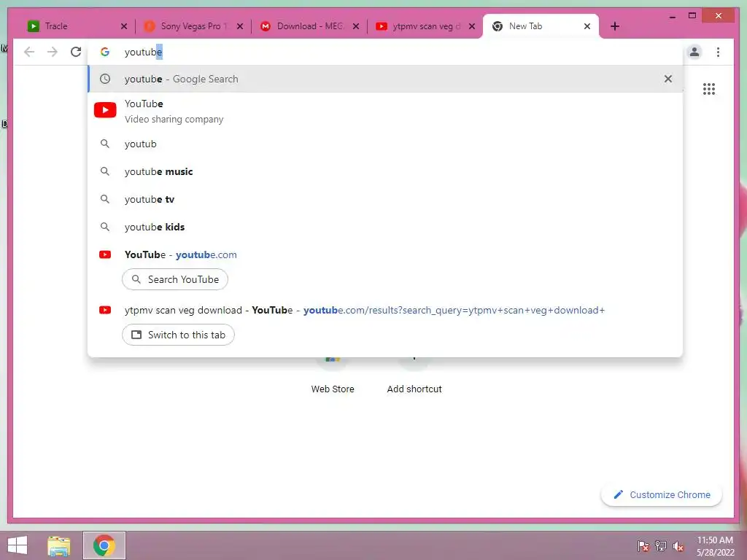Image resolution: width=747 pixels, height=560 pixels.
Task: Close the Sony Vegas Pro tab
Action: click(240, 26)
